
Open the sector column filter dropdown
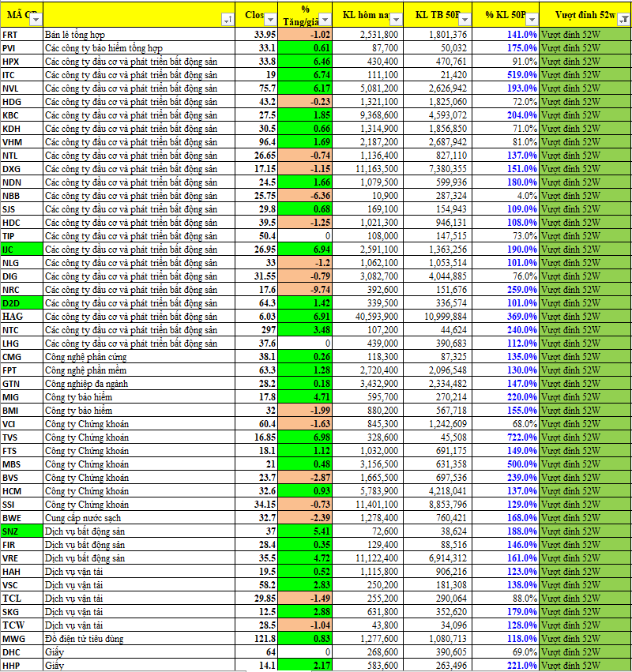point(228,20)
